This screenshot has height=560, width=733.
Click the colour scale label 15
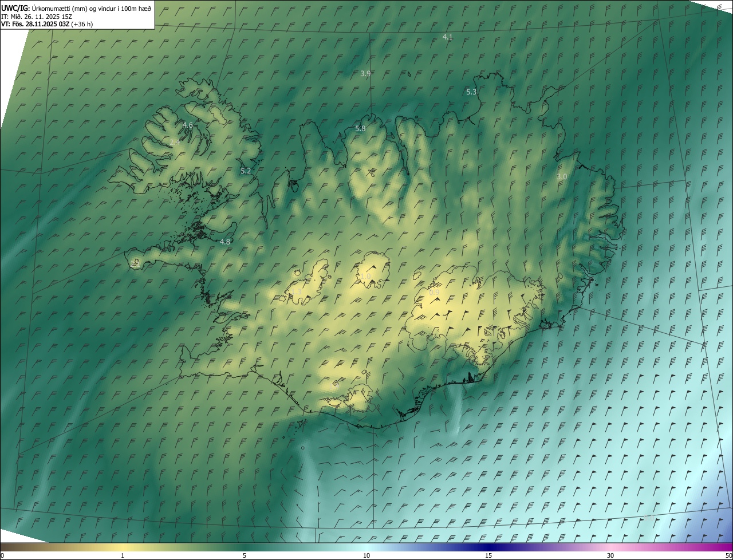point(488,555)
